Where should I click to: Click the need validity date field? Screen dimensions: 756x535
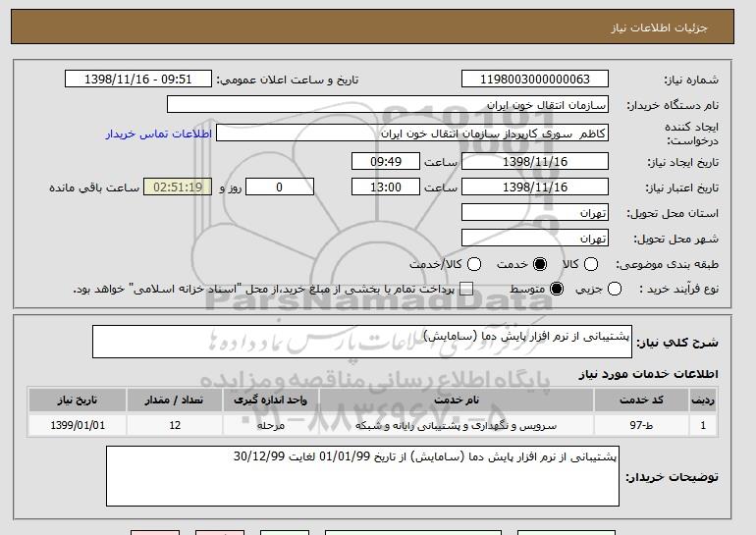click(535, 187)
